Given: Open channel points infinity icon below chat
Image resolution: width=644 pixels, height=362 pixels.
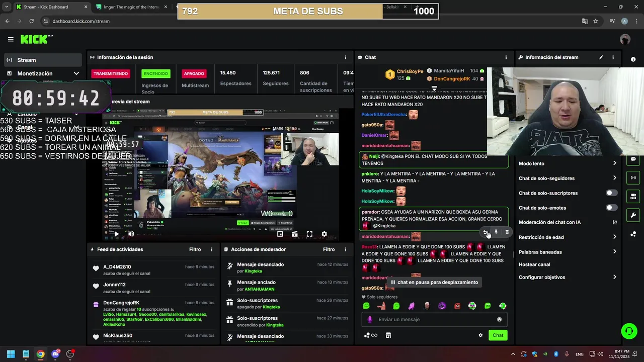Looking at the screenshot, I should point(371,335).
